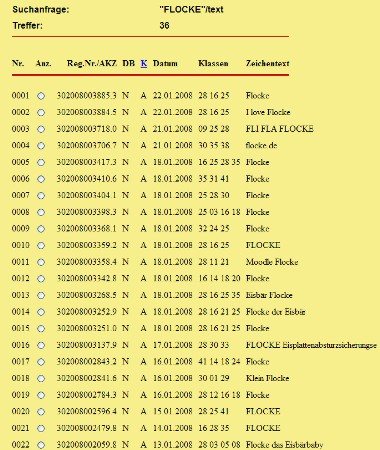Pick radio button for entry 0021
380x450 pixels.
(41, 428)
